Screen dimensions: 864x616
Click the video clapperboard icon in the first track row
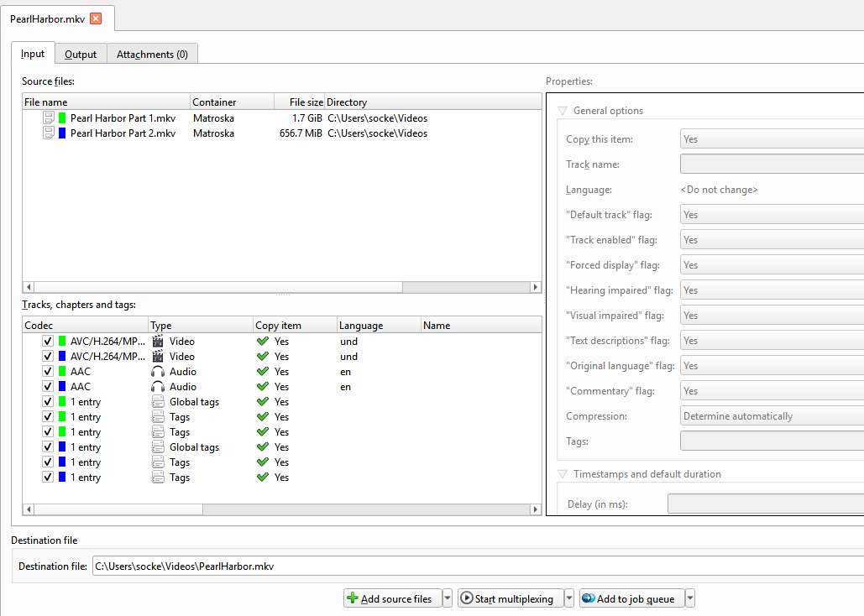[158, 342]
